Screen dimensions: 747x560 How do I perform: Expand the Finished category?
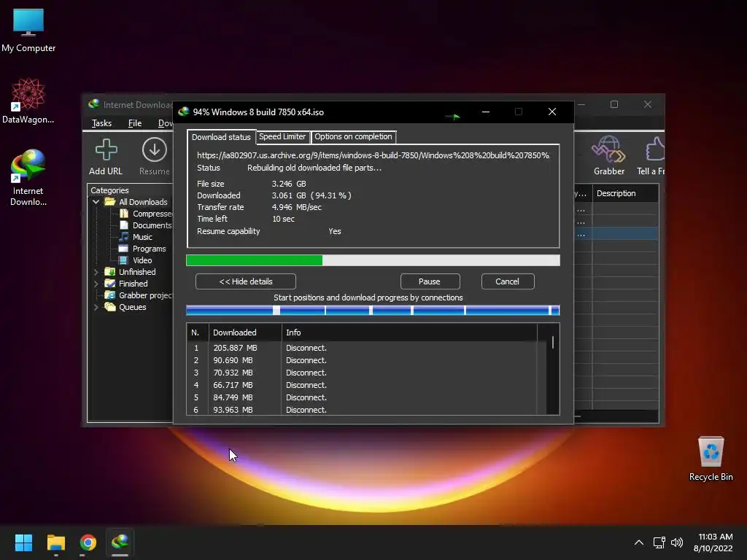pos(96,284)
